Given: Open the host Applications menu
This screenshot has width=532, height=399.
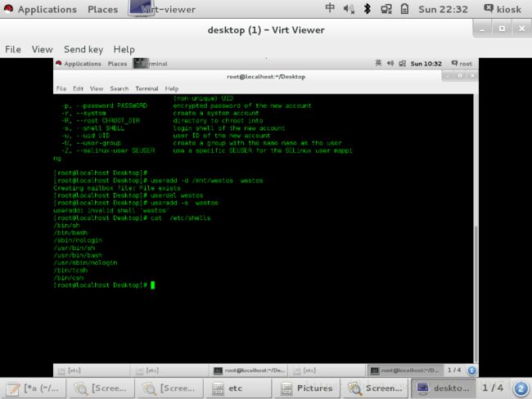Looking at the screenshot, I should 47,9.
